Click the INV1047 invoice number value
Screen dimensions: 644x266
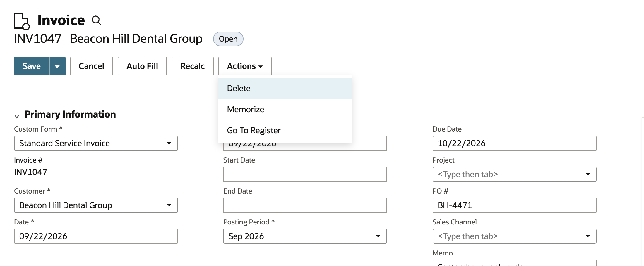(31, 172)
